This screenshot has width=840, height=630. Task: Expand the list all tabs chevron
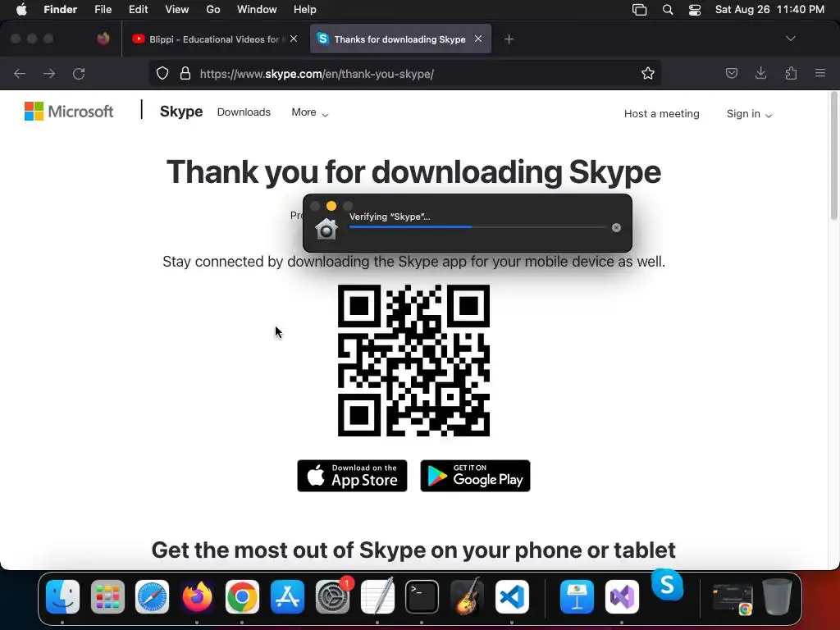pyautogui.click(x=790, y=39)
